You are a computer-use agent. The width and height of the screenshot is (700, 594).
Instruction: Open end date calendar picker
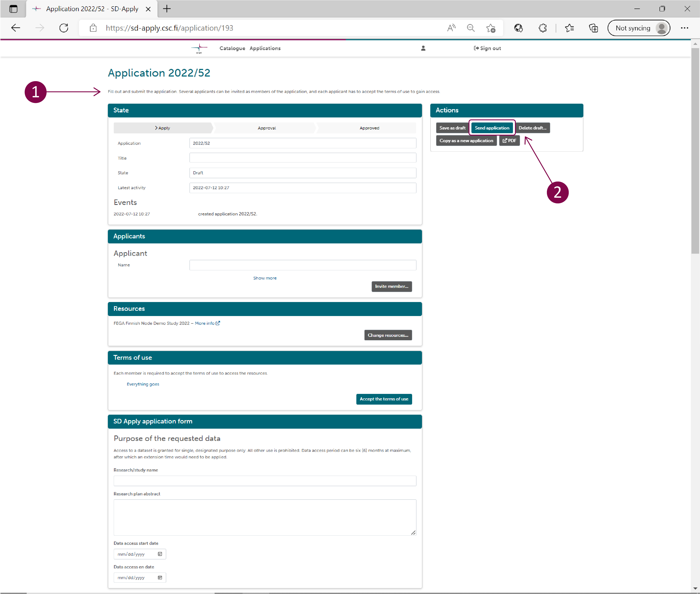tap(160, 578)
